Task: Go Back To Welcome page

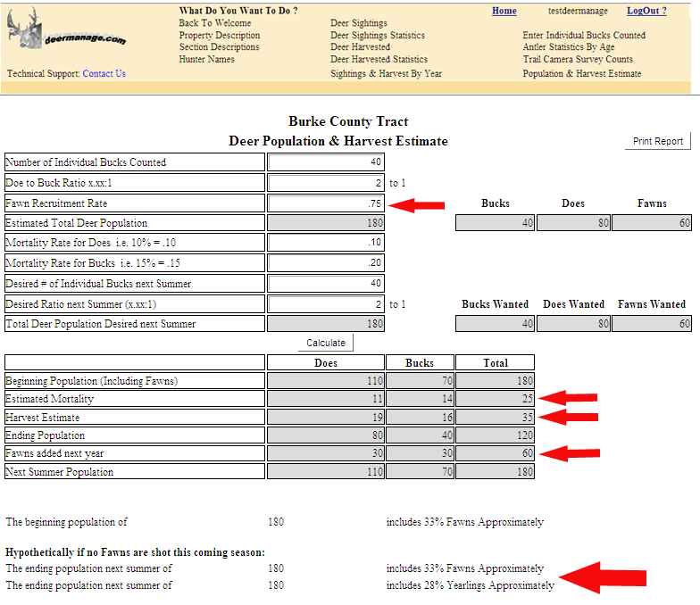Action: point(214,23)
